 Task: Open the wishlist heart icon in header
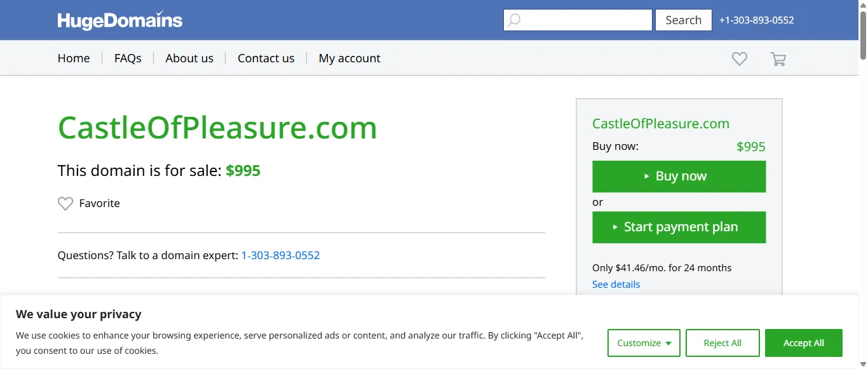click(x=739, y=58)
